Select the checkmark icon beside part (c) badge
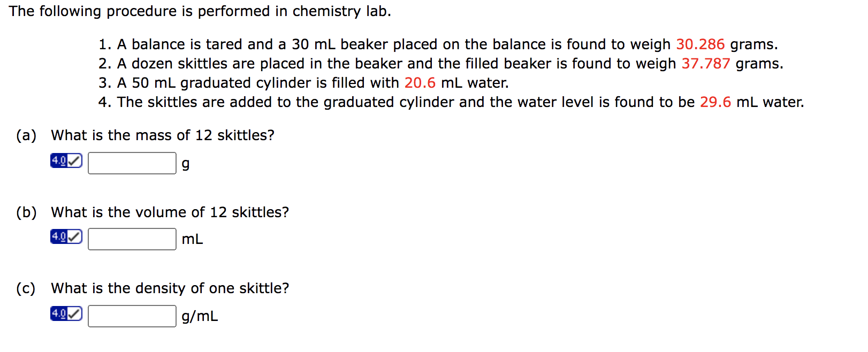This screenshot has width=868, height=352. click(x=75, y=313)
